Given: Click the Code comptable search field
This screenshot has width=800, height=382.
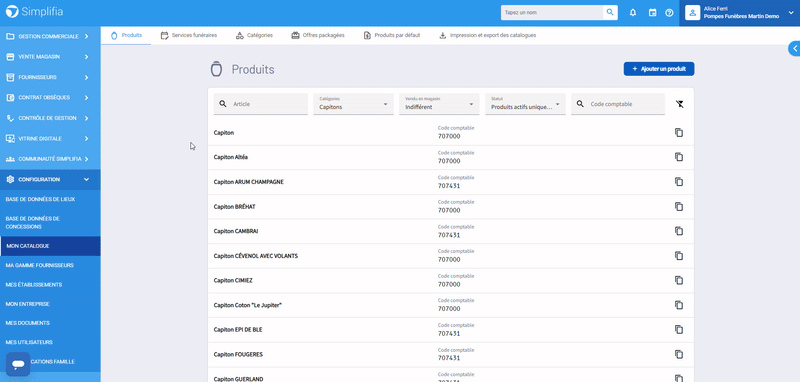Looking at the screenshot, I should coord(618,104).
